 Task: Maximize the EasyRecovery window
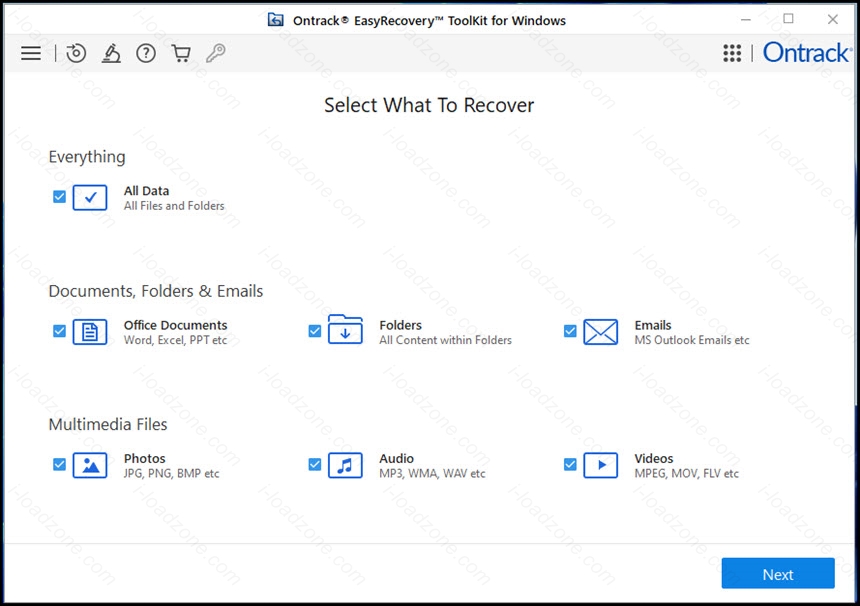(788, 19)
